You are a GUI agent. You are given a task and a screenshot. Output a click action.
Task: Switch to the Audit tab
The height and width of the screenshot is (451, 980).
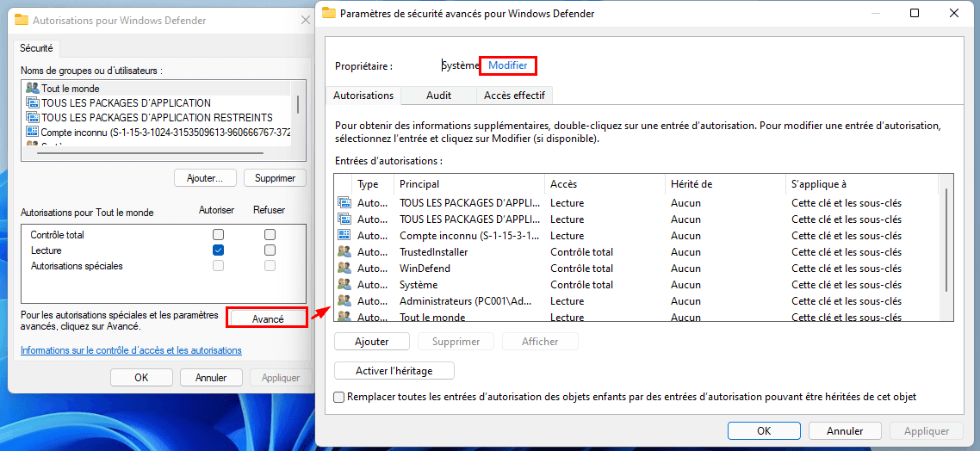[x=438, y=96]
